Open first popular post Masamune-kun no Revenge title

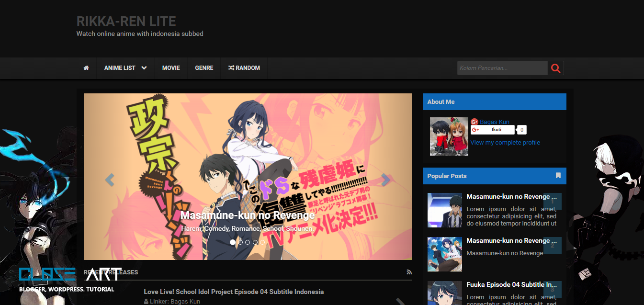tap(511, 196)
